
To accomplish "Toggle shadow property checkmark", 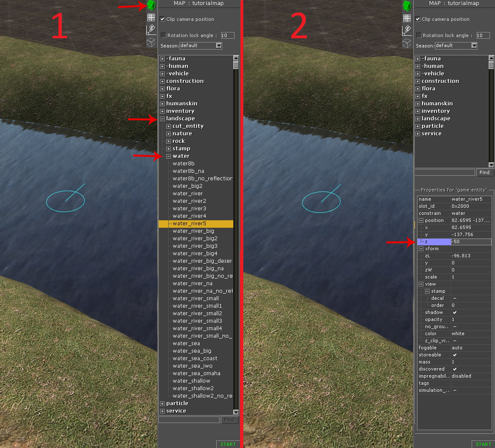I will click(x=455, y=312).
